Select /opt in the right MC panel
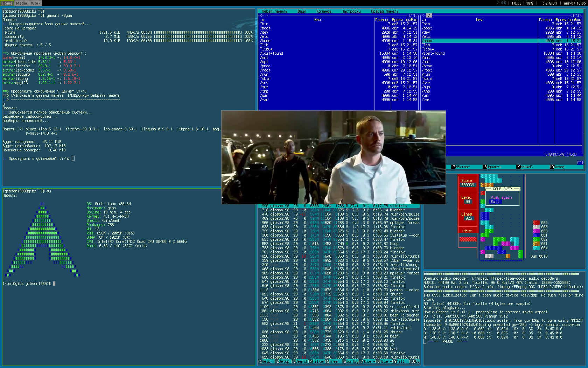588x368 pixels. 502,62
